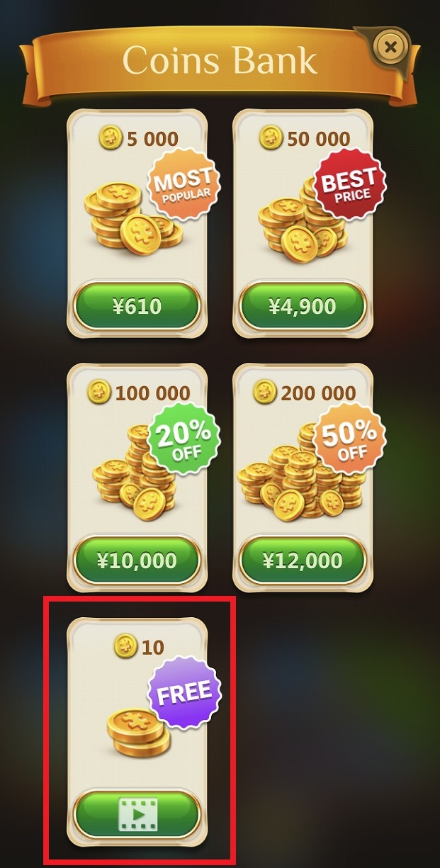Tap the Most Popular badge
This screenshot has height=868, width=440.
(x=184, y=184)
